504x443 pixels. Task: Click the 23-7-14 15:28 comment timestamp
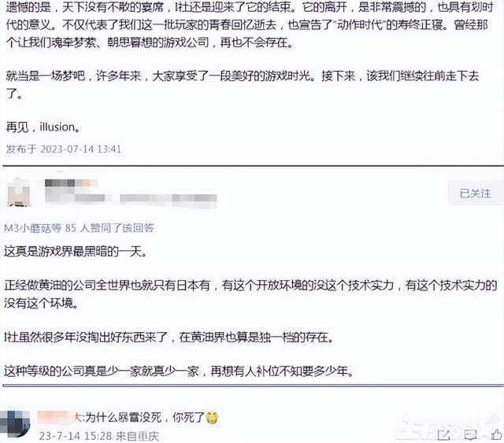76,436
